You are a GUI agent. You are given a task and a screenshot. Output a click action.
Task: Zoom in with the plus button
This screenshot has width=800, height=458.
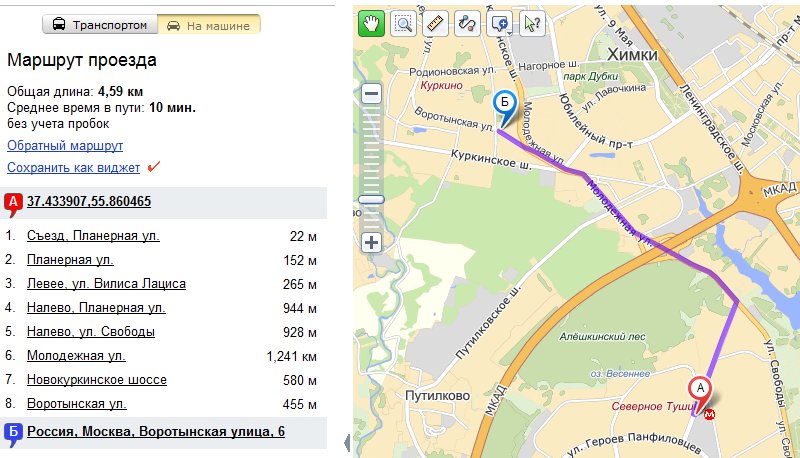point(371,242)
